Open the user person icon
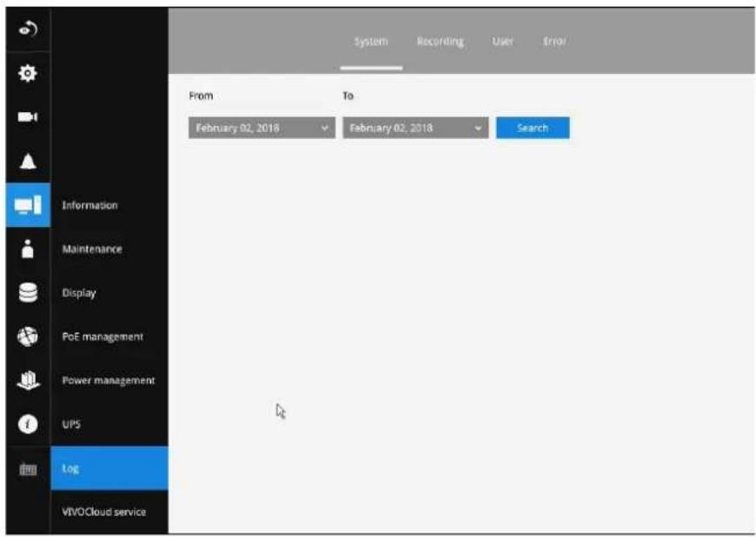756x537 pixels. point(28,249)
